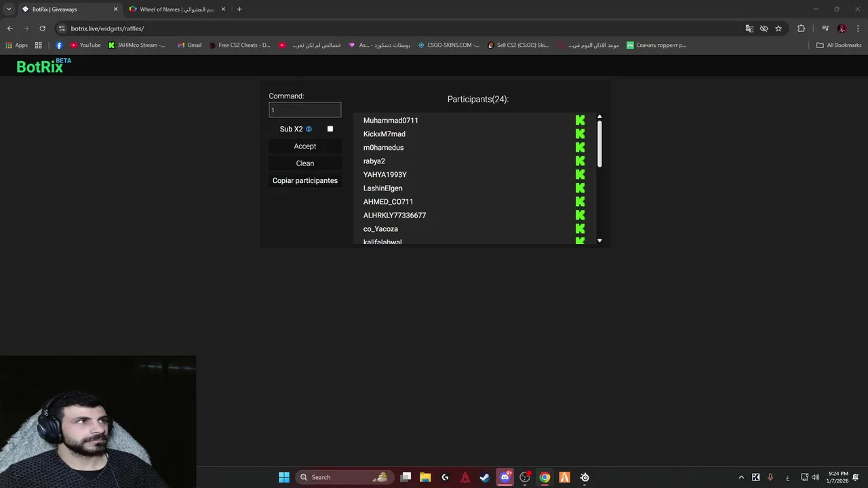Click the Kick icon next to ALHRKLY77336677
This screenshot has width=868, height=488.
[580, 215]
